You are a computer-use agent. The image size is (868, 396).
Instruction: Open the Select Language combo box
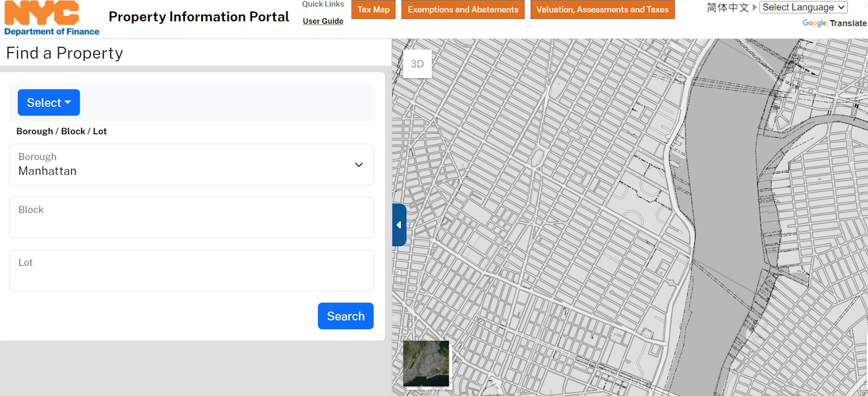(803, 7)
